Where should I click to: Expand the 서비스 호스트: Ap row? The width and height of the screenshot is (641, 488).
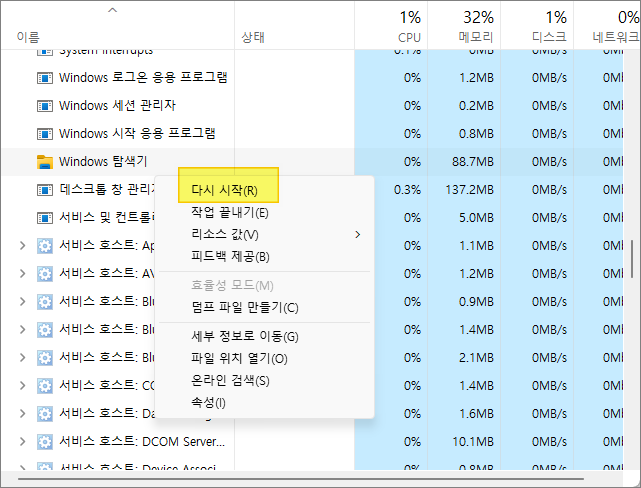[22, 246]
